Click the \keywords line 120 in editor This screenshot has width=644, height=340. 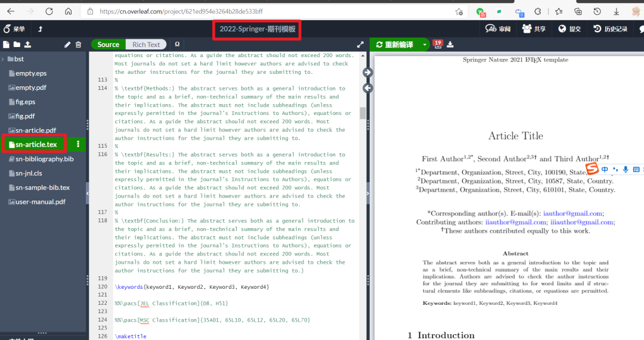tap(192, 287)
